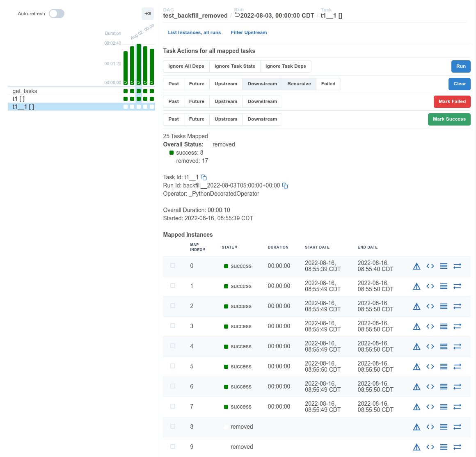Open XCom for map index 2
Image resolution: width=476 pixels, height=457 pixels.
[x=458, y=306]
